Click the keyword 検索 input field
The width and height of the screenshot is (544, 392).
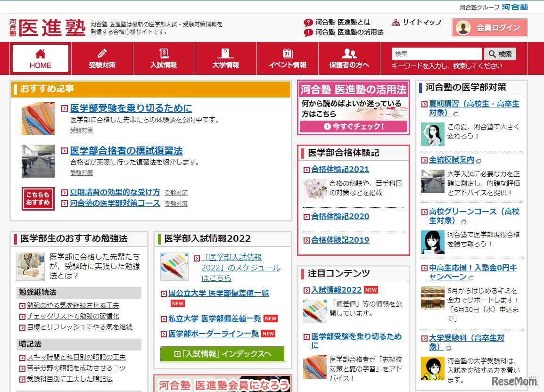tap(437, 54)
